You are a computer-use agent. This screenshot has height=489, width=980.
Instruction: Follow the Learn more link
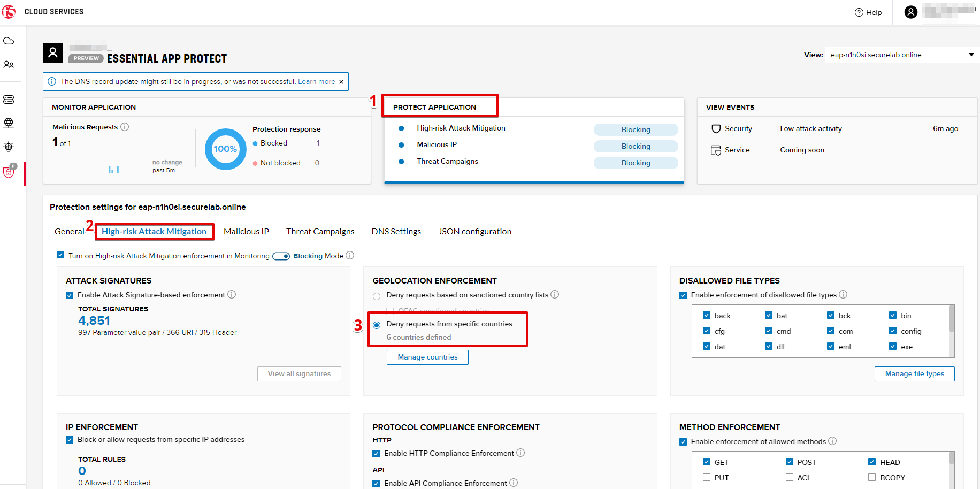[317, 82]
